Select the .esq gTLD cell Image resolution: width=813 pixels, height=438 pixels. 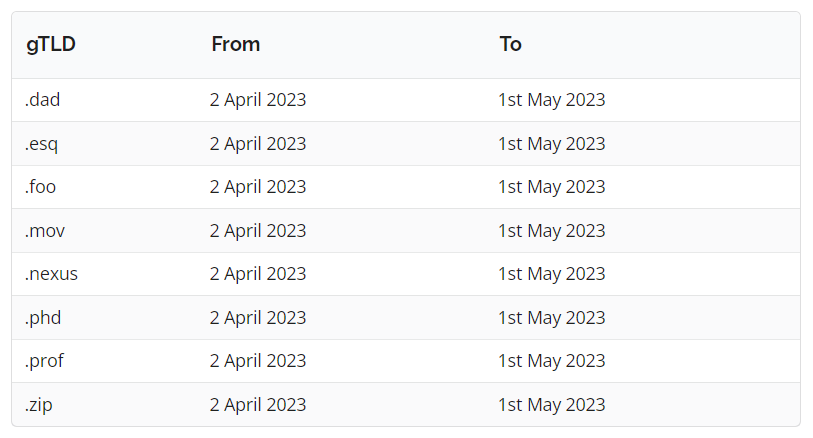pos(42,144)
